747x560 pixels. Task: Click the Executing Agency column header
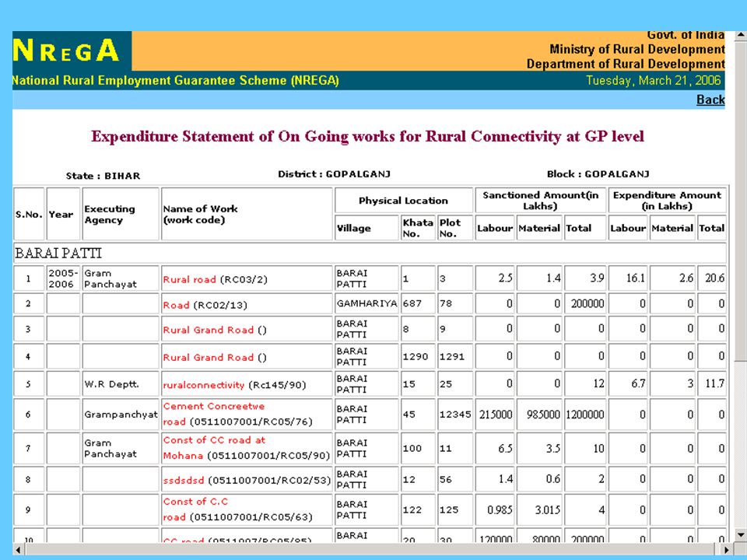(x=121, y=215)
